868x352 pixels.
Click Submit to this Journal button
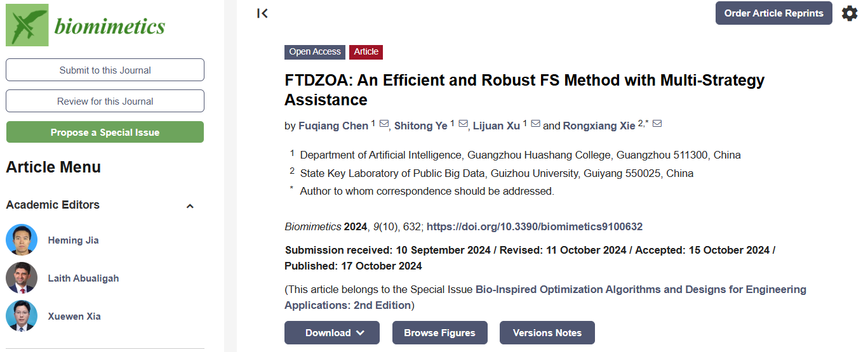(x=105, y=70)
